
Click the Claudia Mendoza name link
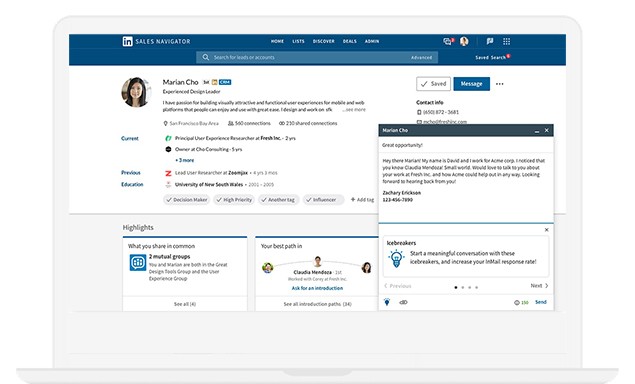point(312,273)
